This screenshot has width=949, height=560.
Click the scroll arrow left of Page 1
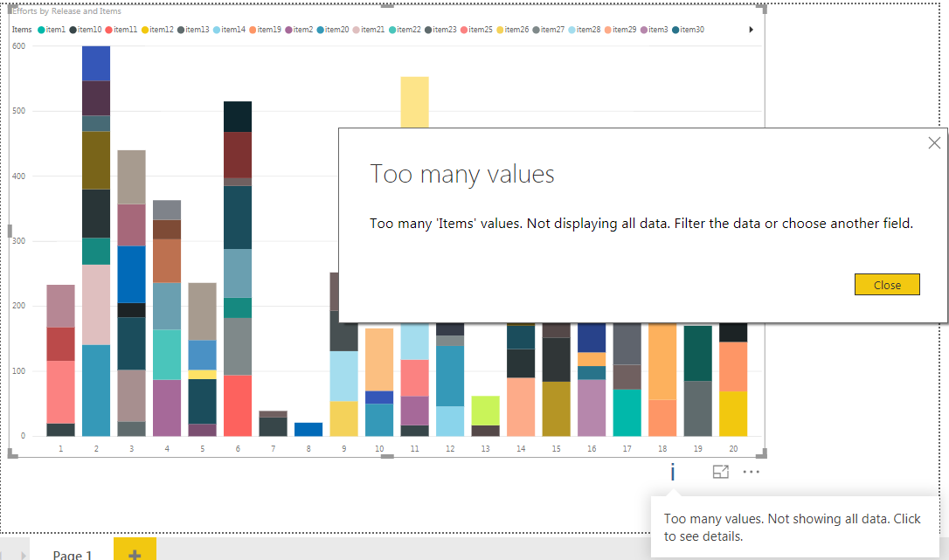point(23,554)
